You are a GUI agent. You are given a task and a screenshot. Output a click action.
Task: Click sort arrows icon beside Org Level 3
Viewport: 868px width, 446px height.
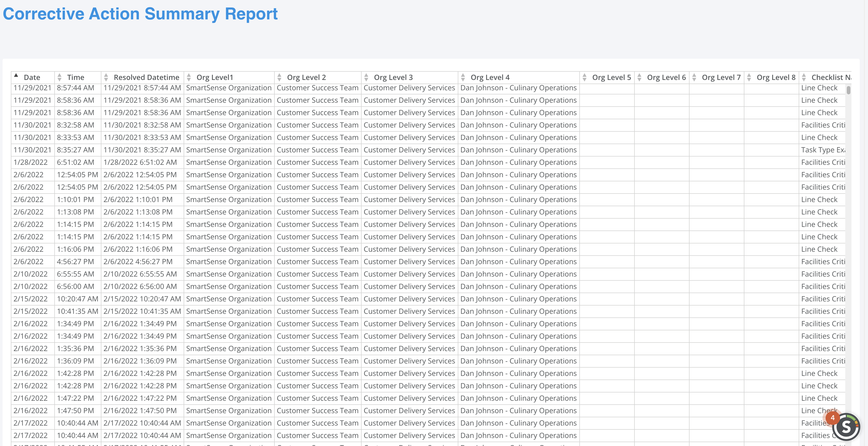point(366,78)
